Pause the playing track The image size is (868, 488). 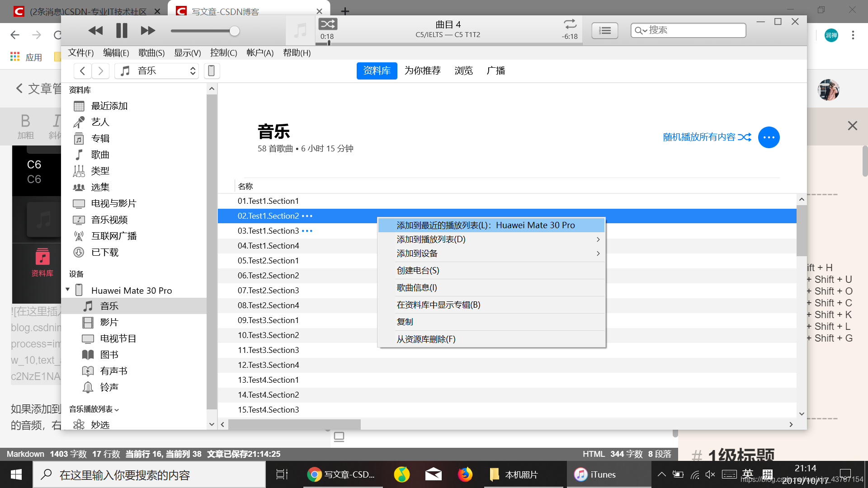click(x=122, y=31)
